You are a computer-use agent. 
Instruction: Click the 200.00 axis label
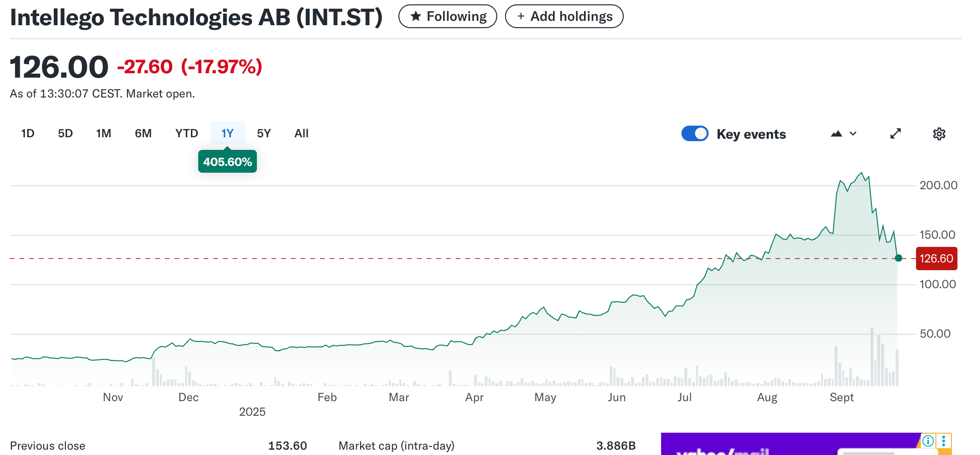tap(938, 185)
